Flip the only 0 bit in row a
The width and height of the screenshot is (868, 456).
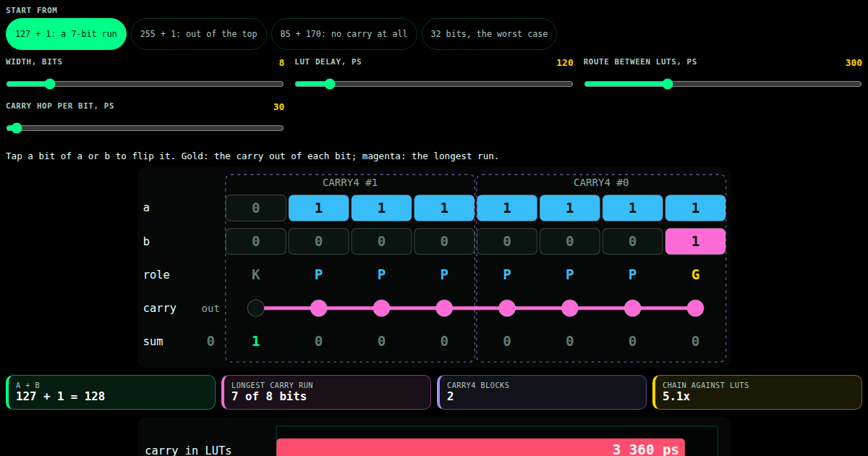256,208
